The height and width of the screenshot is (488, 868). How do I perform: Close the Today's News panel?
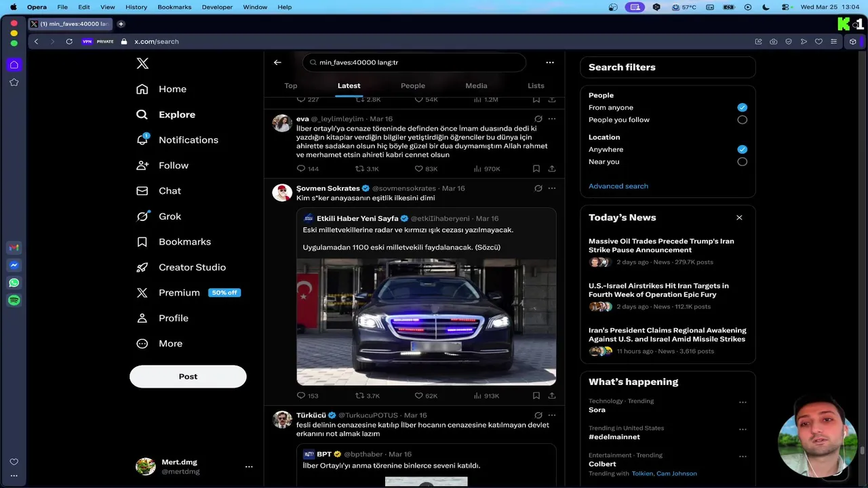(x=739, y=218)
